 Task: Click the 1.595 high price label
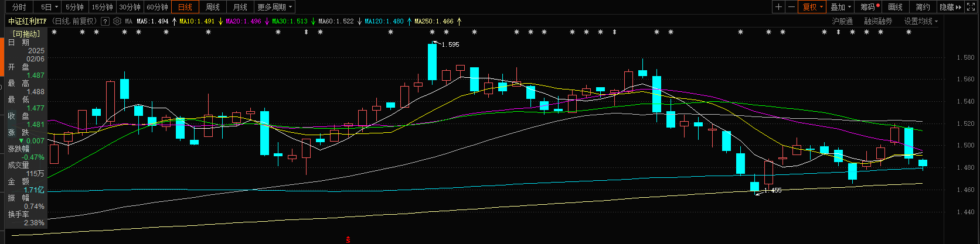450,44
